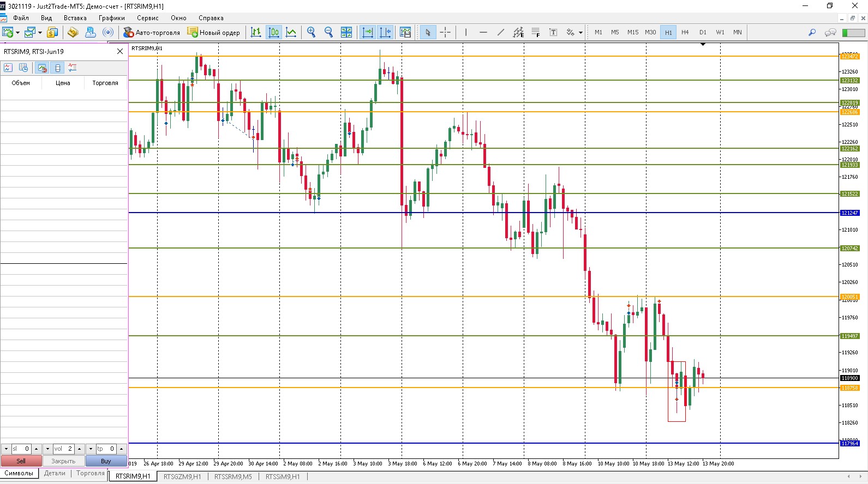Image resolution: width=868 pixels, height=484 pixels.
Task: Toggle chart auto scroll
Action: click(x=368, y=32)
